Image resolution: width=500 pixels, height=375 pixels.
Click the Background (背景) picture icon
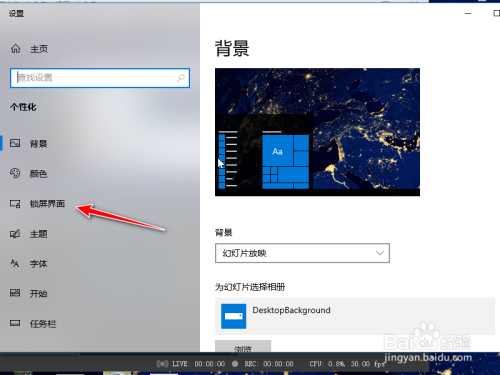(x=15, y=143)
